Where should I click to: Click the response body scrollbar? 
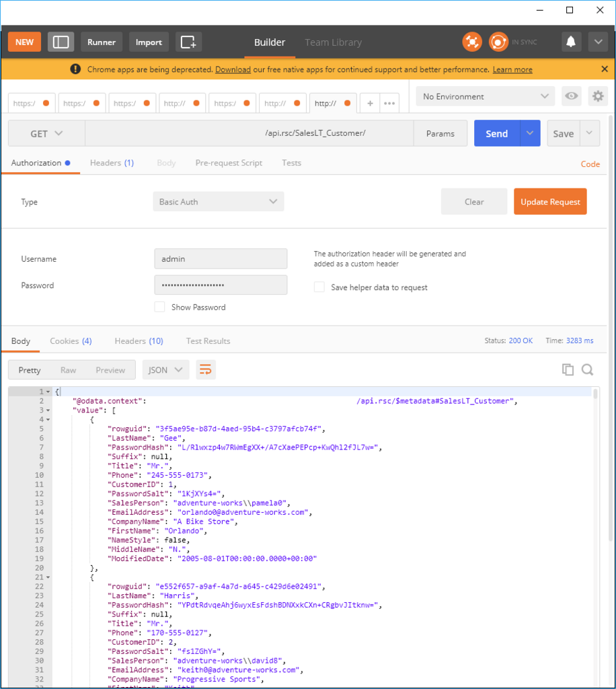click(x=595, y=393)
